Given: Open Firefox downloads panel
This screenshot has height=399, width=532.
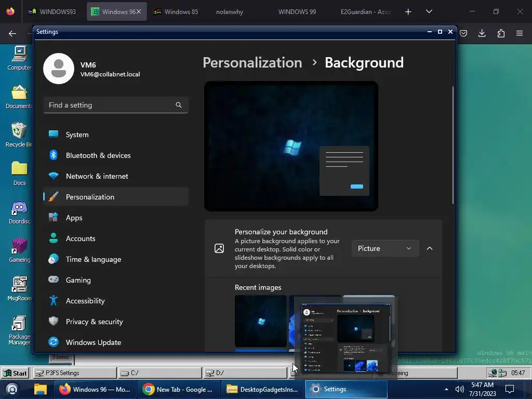Looking at the screenshot, I should [x=482, y=33].
